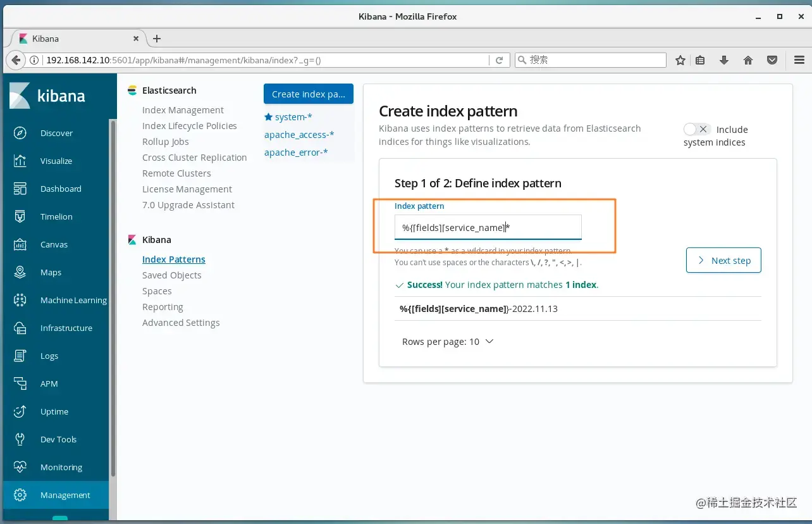Open a new browser tab plus

157,39
